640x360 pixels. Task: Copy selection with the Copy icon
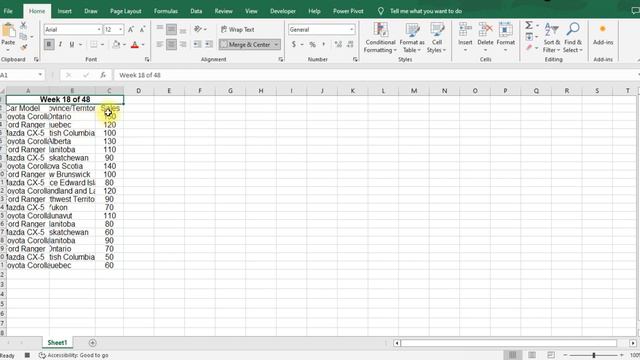24,37
